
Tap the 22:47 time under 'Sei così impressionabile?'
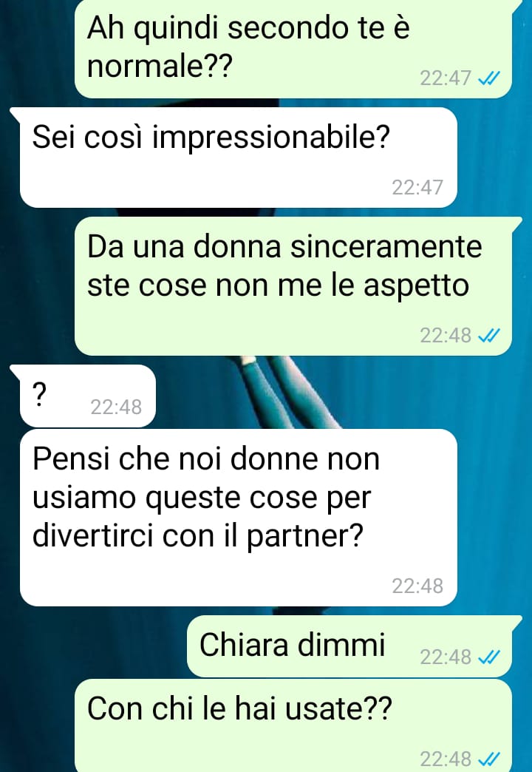pos(417,188)
